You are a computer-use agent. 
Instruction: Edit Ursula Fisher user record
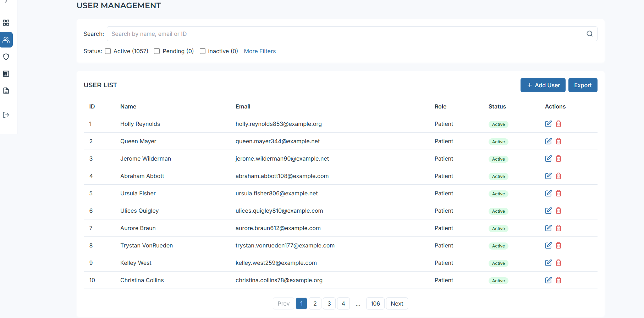click(548, 193)
